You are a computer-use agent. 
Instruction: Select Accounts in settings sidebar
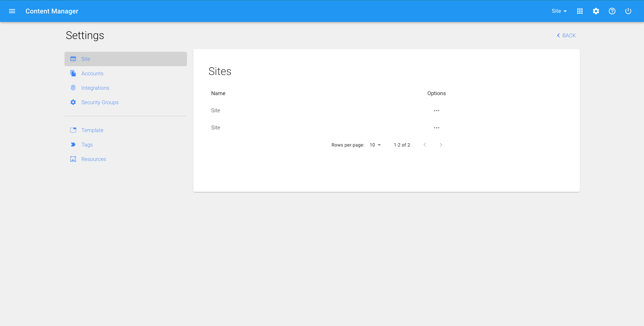click(x=92, y=73)
